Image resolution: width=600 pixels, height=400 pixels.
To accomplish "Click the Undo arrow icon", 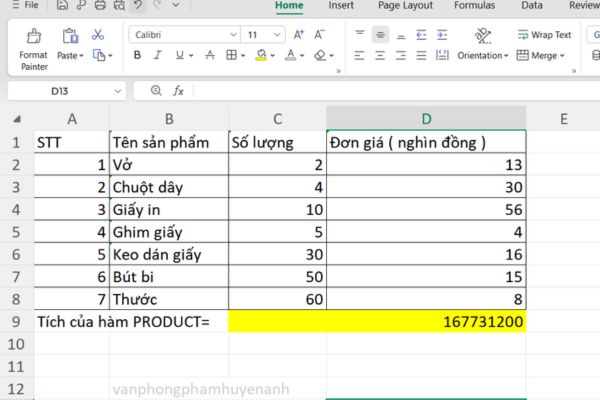I will 138,5.
